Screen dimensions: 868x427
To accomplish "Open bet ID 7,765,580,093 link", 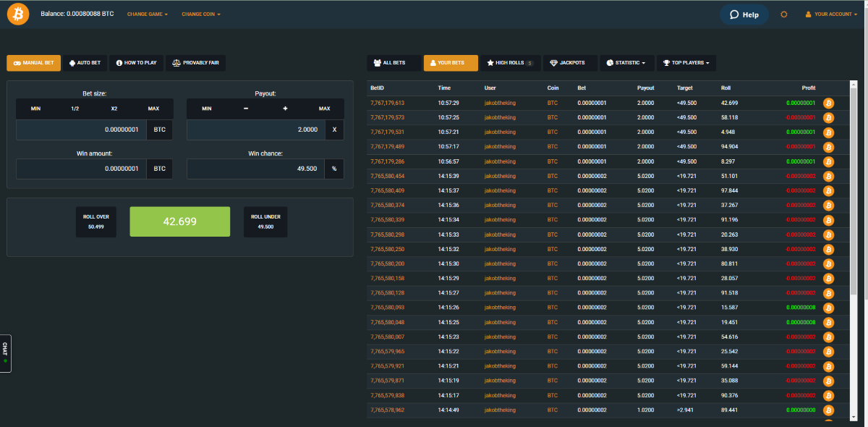I will pos(387,308).
